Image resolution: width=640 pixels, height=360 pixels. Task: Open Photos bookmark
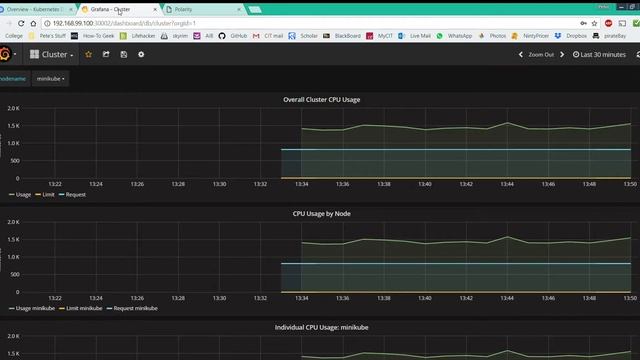click(492, 36)
